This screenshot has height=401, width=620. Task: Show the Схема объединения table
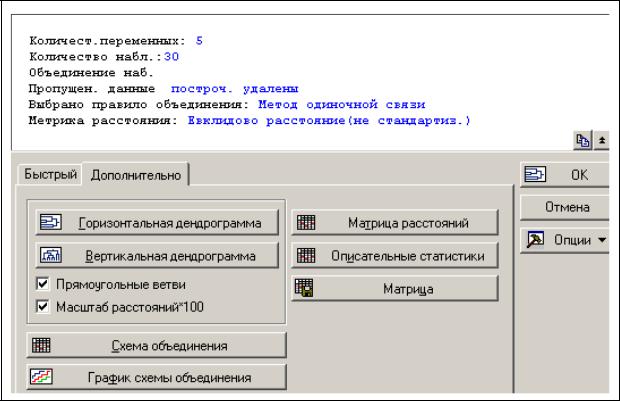[x=156, y=346]
